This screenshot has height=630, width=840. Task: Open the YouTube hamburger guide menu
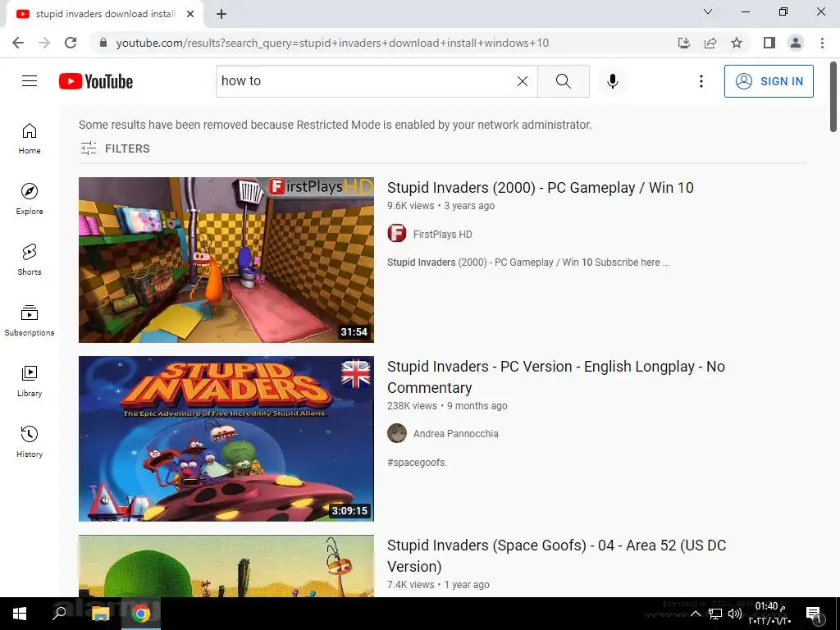pyautogui.click(x=30, y=81)
